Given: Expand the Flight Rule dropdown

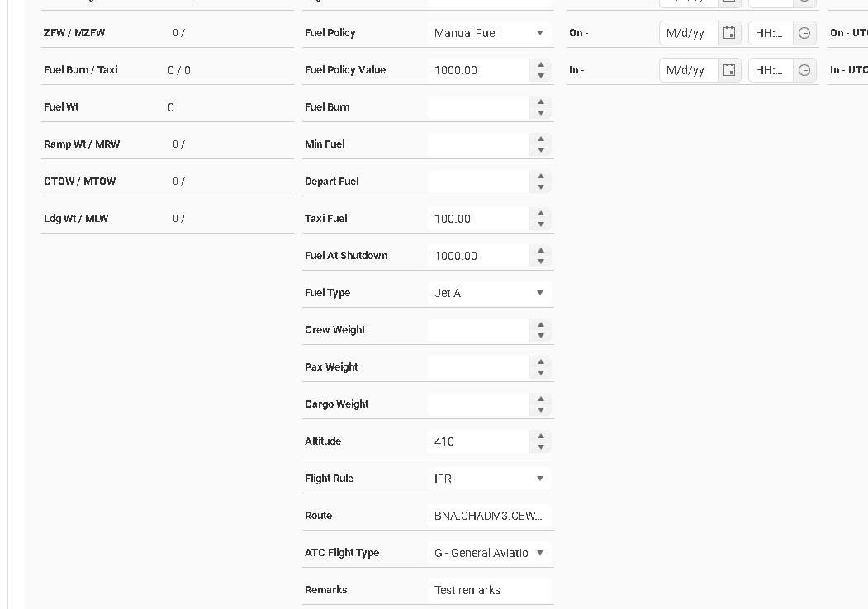Looking at the screenshot, I should click(540, 479).
